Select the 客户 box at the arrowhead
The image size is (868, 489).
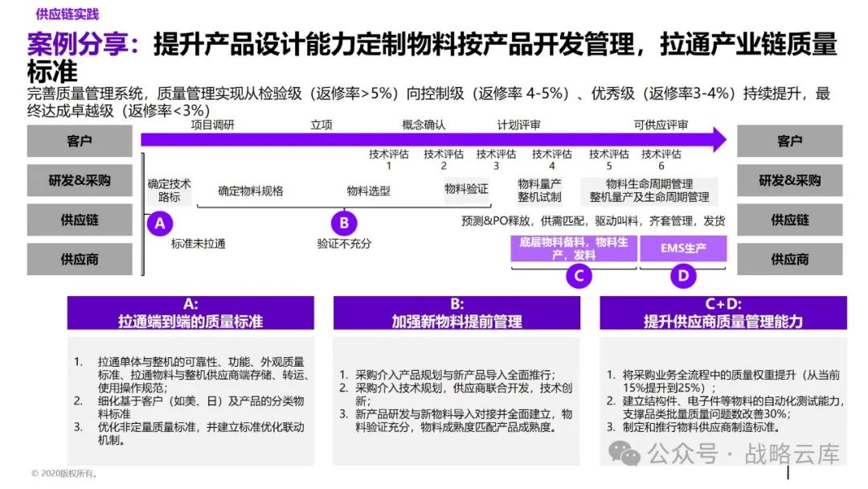click(x=790, y=141)
